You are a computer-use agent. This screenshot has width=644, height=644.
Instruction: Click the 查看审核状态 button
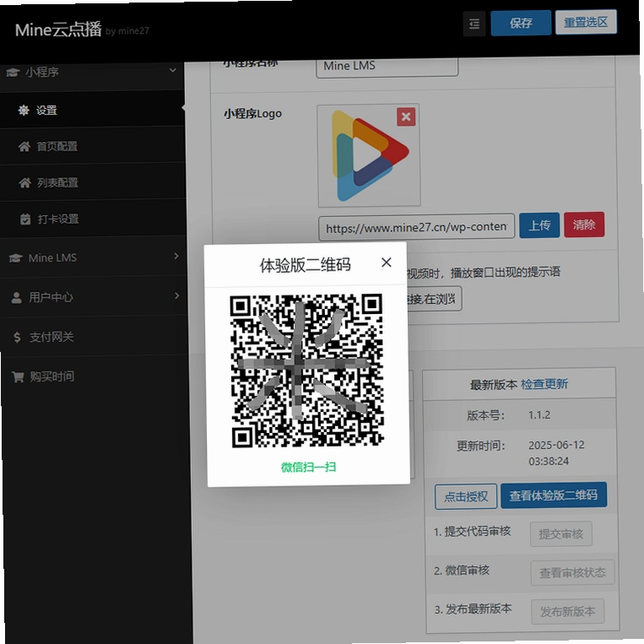(572, 573)
